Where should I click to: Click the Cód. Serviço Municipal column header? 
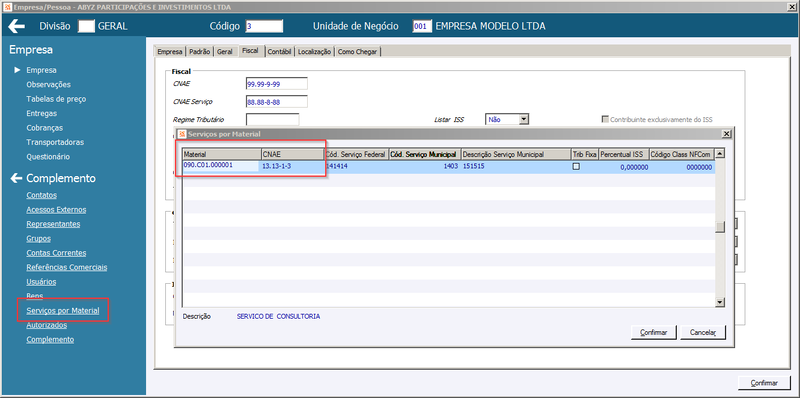424,154
